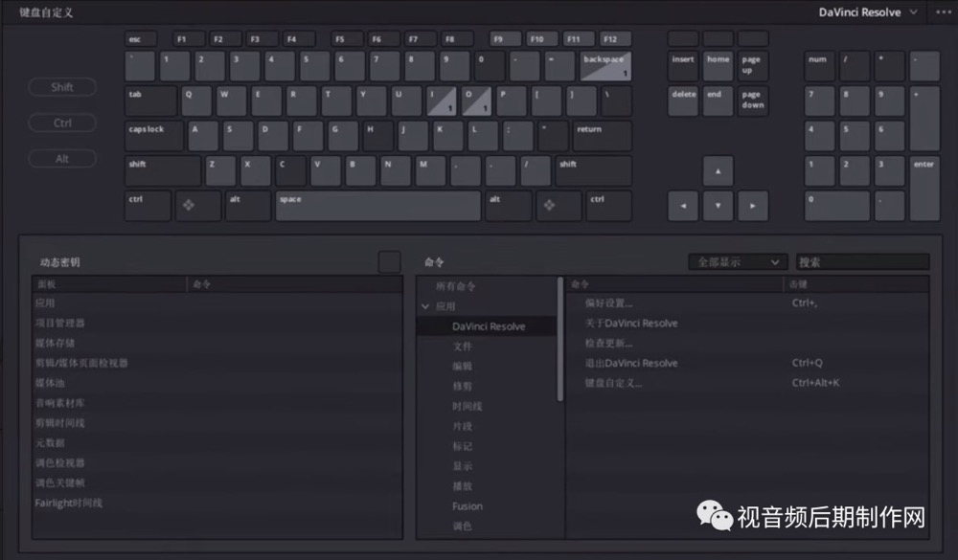Click the 搜索 command search field

[863, 262]
